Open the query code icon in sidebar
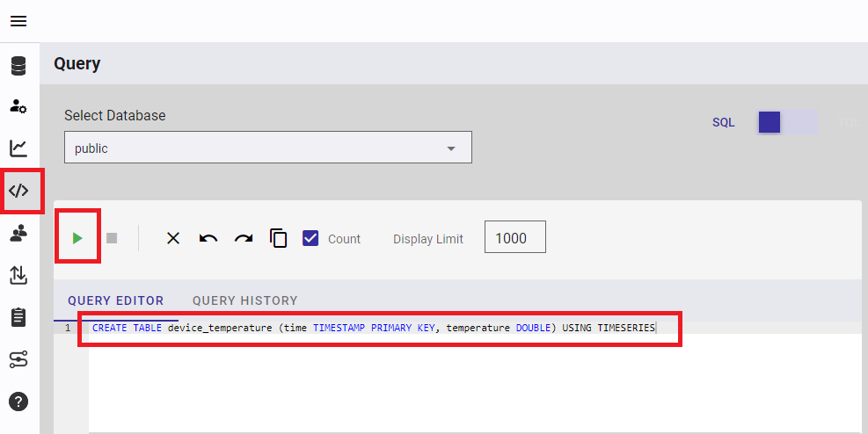This screenshot has width=868, height=434. tap(18, 191)
